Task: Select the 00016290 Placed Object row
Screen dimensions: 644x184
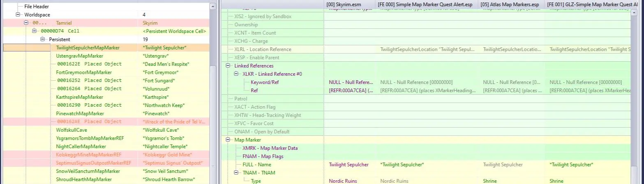Action: 106,105
